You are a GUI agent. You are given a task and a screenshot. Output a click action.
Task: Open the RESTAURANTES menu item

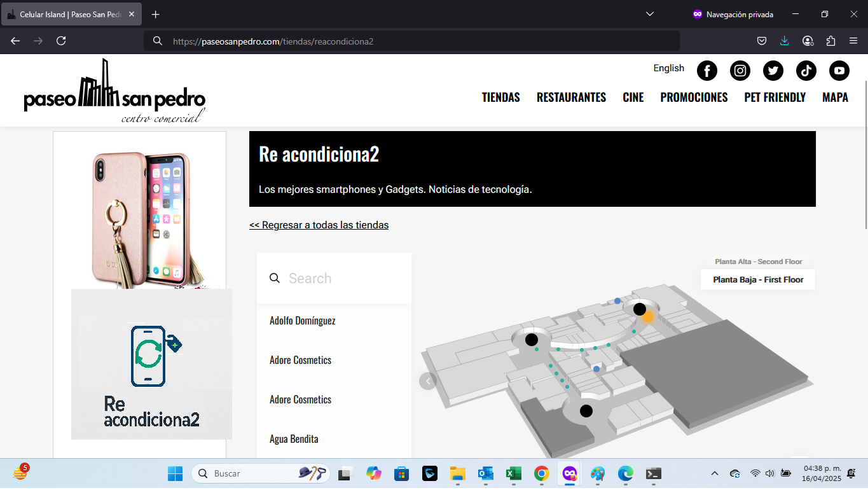571,97
